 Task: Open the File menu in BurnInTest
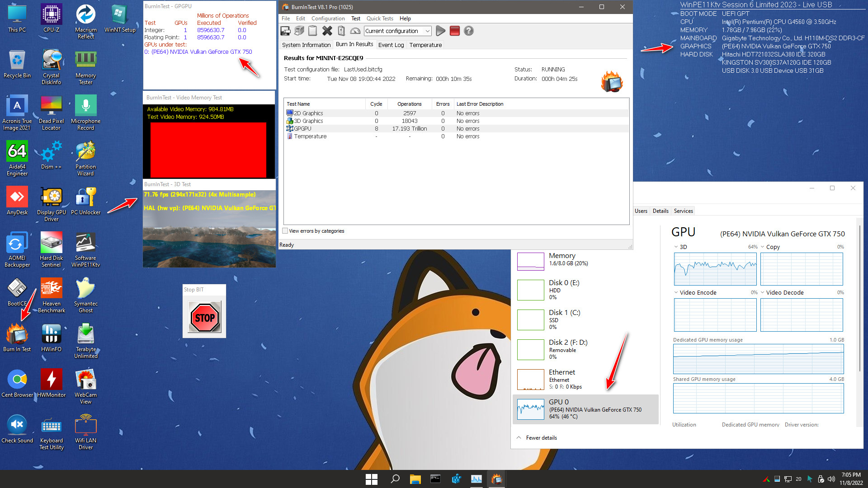pos(286,19)
